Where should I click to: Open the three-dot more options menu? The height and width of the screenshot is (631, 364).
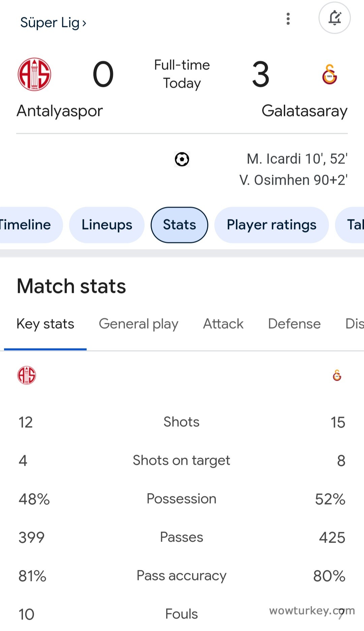pyautogui.click(x=288, y=19)
